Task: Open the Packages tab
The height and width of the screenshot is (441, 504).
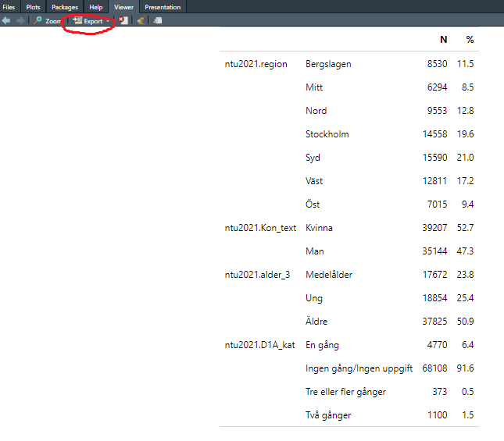Action: coord(65,7)
